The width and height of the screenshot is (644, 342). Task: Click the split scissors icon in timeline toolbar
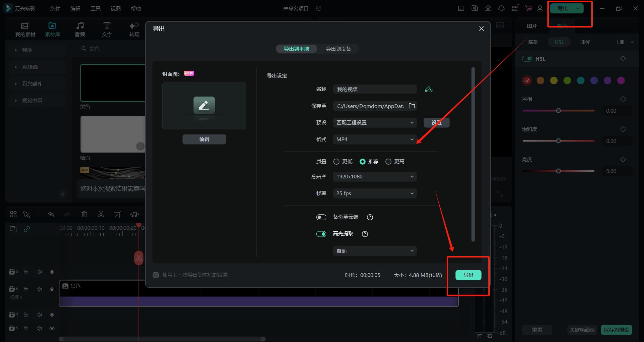pyautogui.click(x=101, y=214)
